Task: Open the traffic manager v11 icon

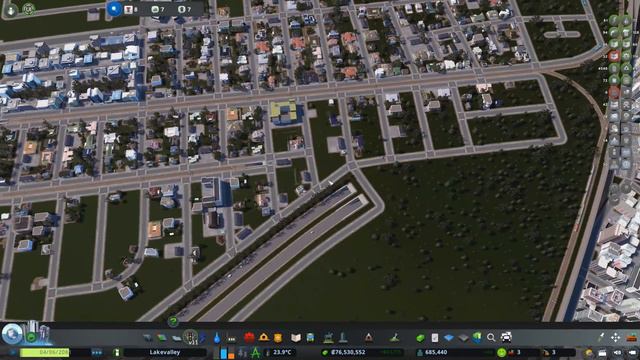Action: pyautogui.click(x=190, y=337)
